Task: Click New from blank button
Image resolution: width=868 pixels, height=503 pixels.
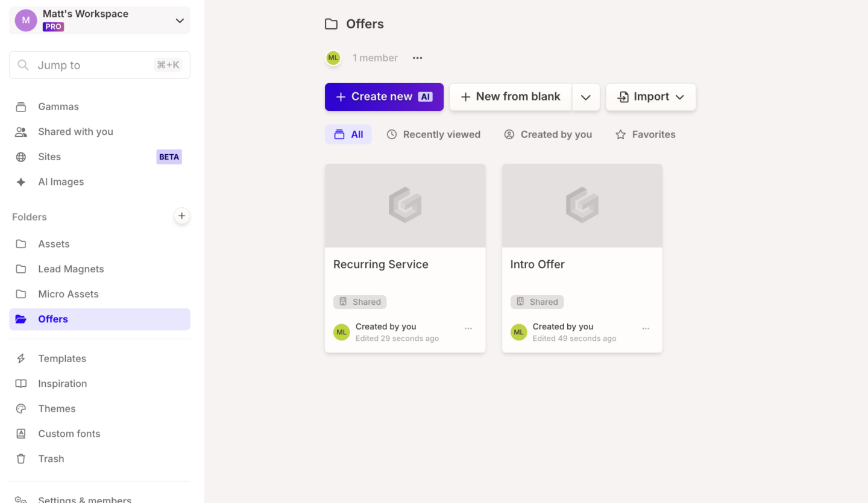Action: click(x=511, y=97)
